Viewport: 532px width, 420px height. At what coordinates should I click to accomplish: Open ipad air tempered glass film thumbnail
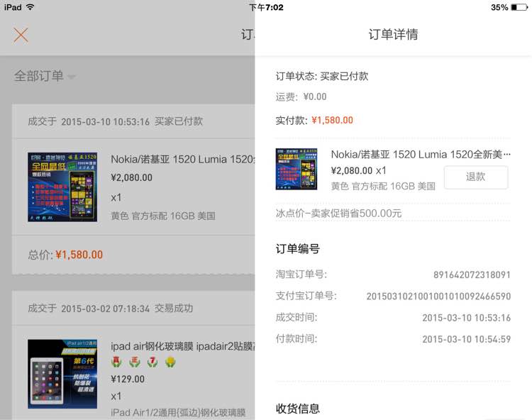pos(62,374)
